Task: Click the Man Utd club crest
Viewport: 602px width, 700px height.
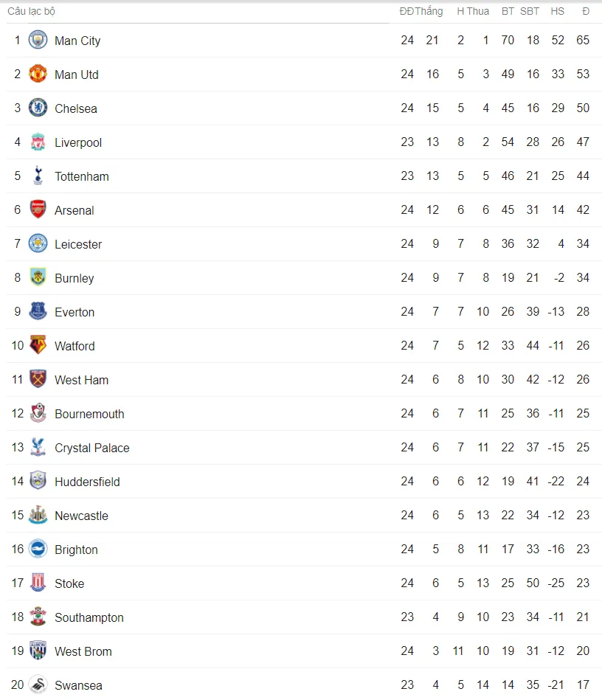Action: pos(38,74)
